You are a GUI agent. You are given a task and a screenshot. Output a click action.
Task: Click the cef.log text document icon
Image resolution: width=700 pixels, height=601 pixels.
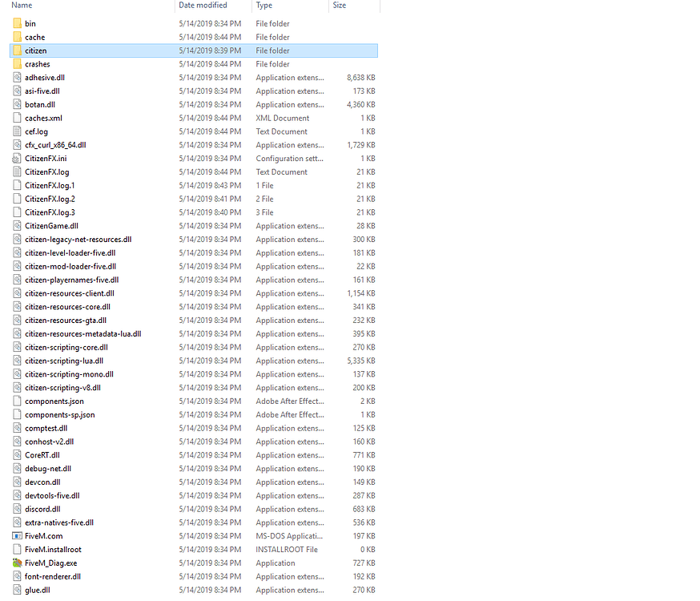point(17,131)
